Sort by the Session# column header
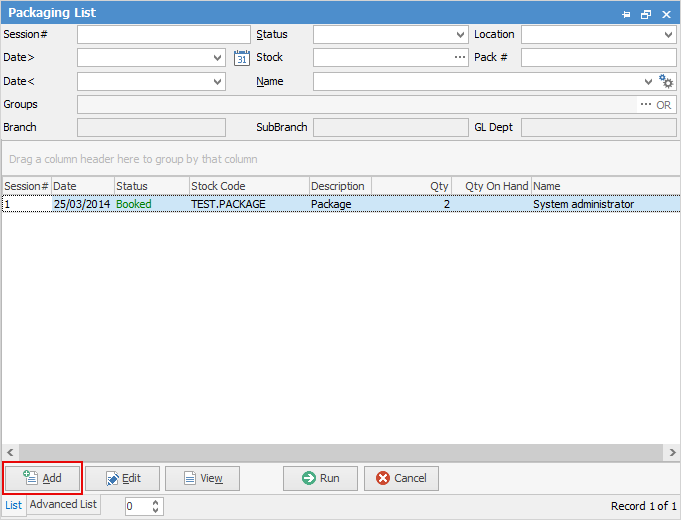 26,186
